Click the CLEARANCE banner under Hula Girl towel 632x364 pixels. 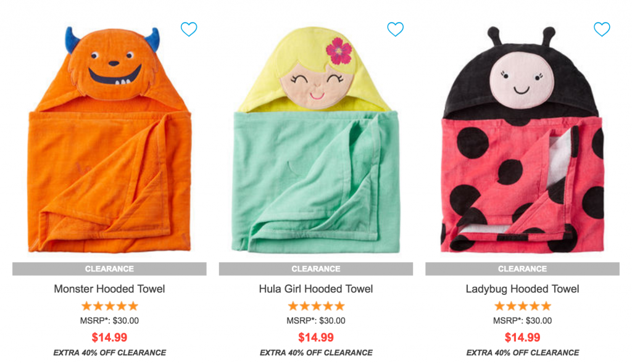(316, 269)
